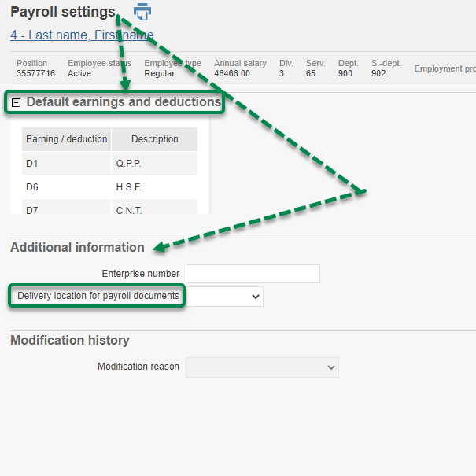This screenshot has height=476, width=476.
Task: Click the 'Additional information' section heading
Action: 77,247
